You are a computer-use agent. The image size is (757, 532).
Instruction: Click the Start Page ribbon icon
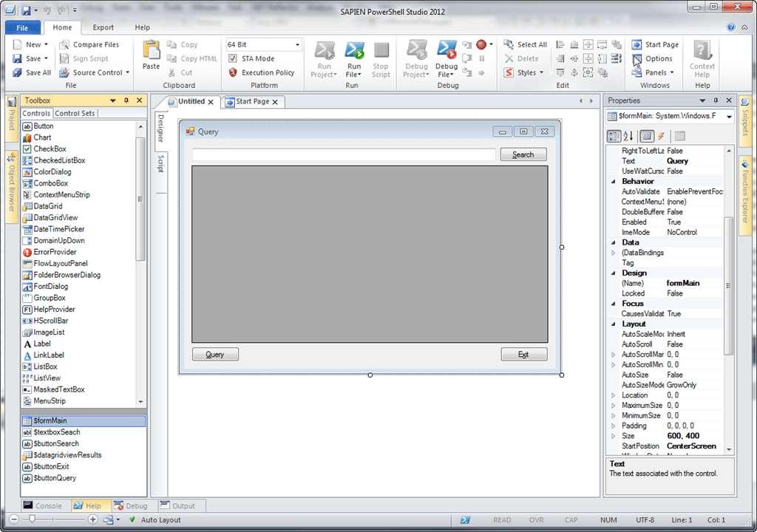click(655, 44)
